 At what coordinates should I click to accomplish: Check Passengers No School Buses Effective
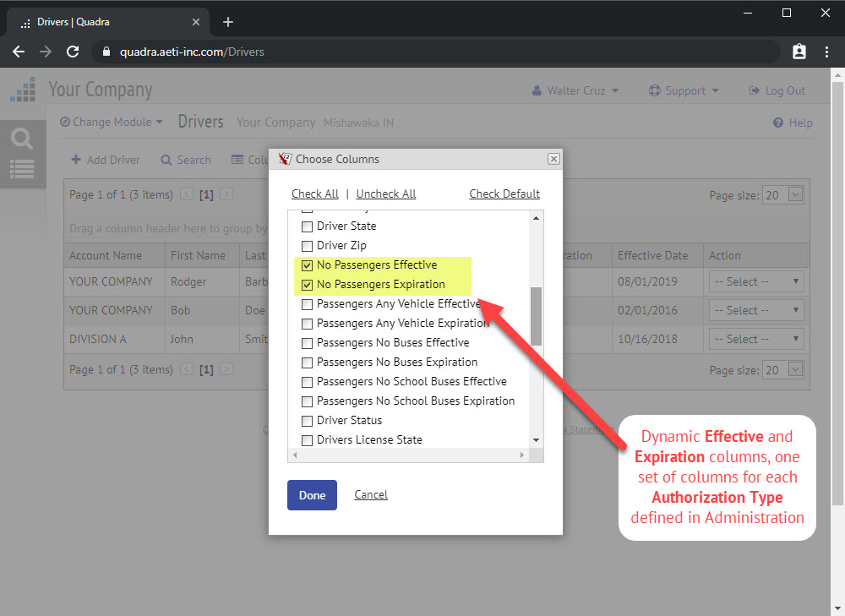pyautogui.click(x=308, y=382)
